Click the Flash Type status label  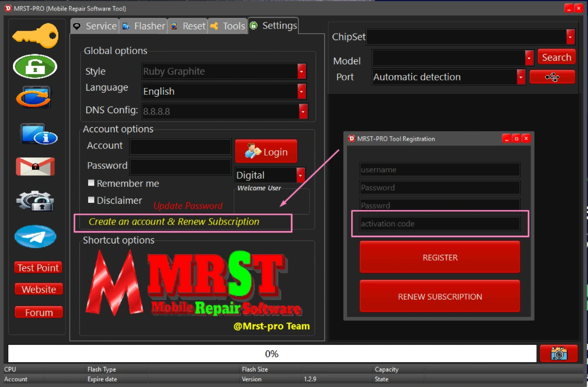pos(101,370)
